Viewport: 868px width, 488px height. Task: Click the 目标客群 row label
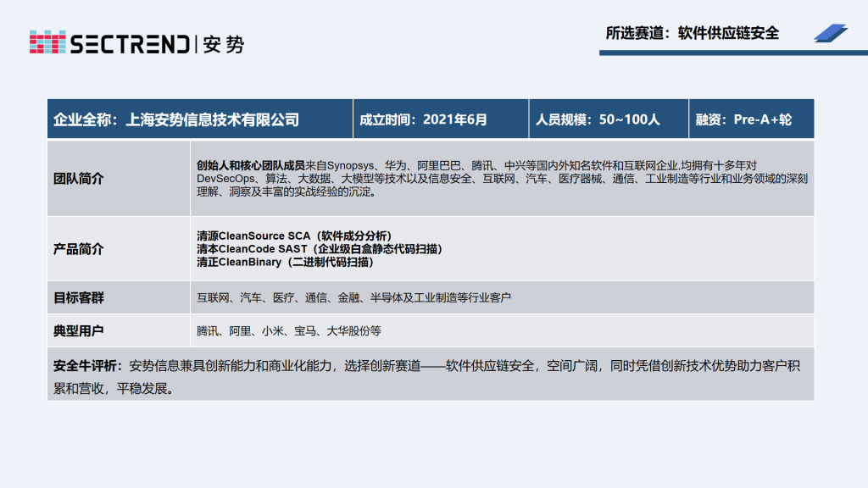(x=78, y=297)
